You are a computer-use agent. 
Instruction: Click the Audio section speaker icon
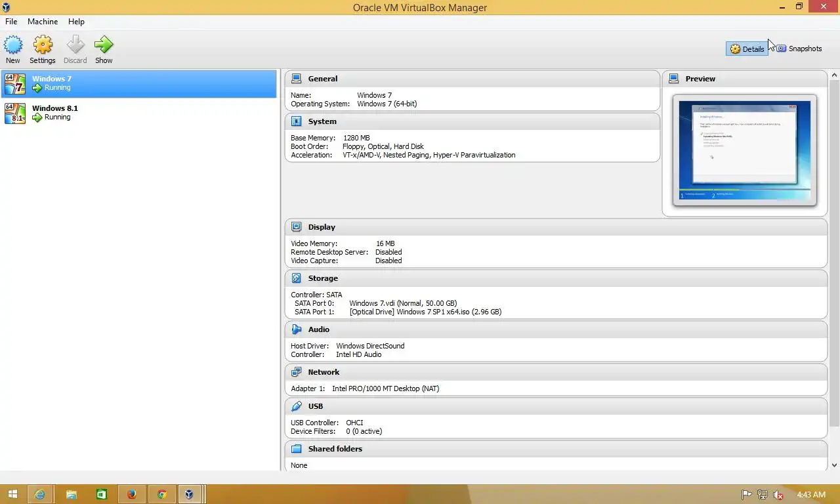[297, 329]
